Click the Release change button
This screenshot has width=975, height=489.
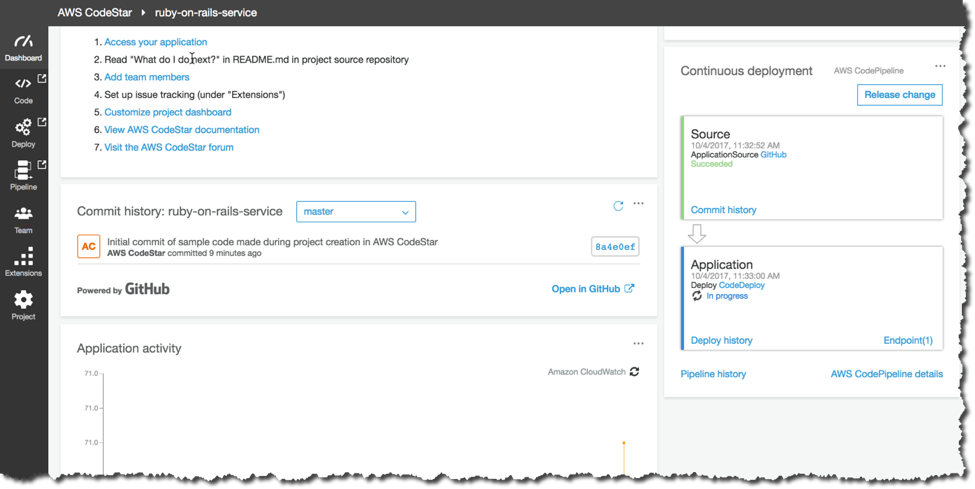[x=900, y=95]
